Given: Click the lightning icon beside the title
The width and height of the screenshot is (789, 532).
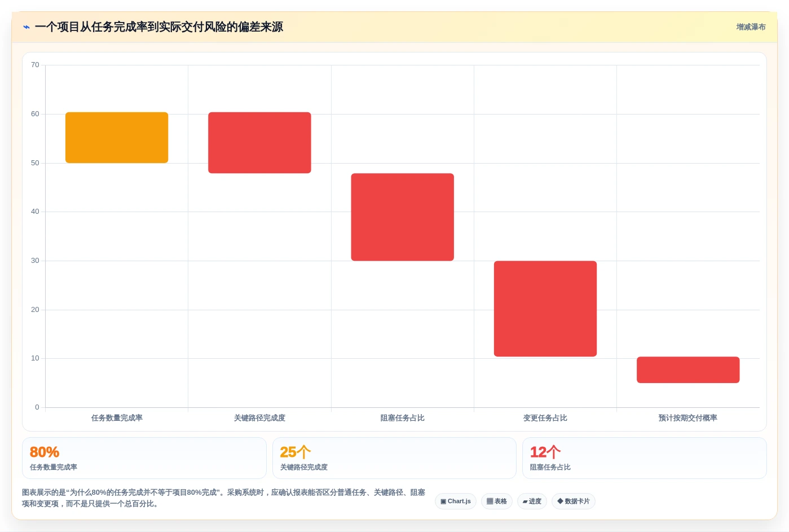Looking at the screenshot, I should (x=26, y=27).
